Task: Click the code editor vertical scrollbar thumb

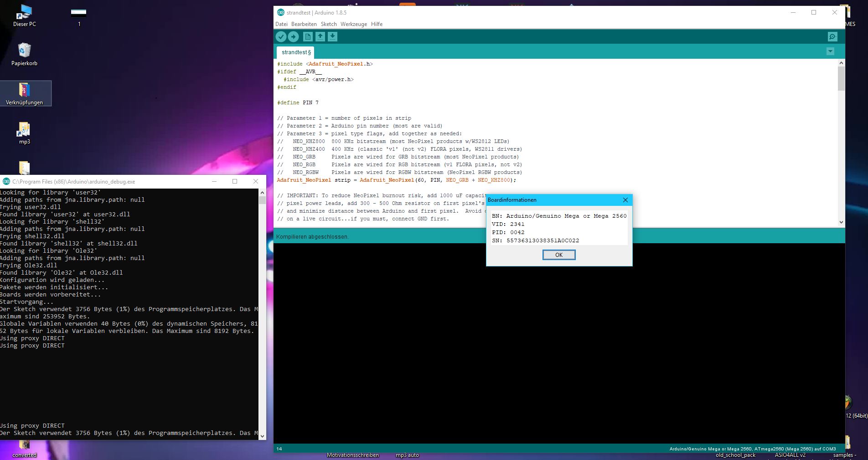Action: click(841, 78)
